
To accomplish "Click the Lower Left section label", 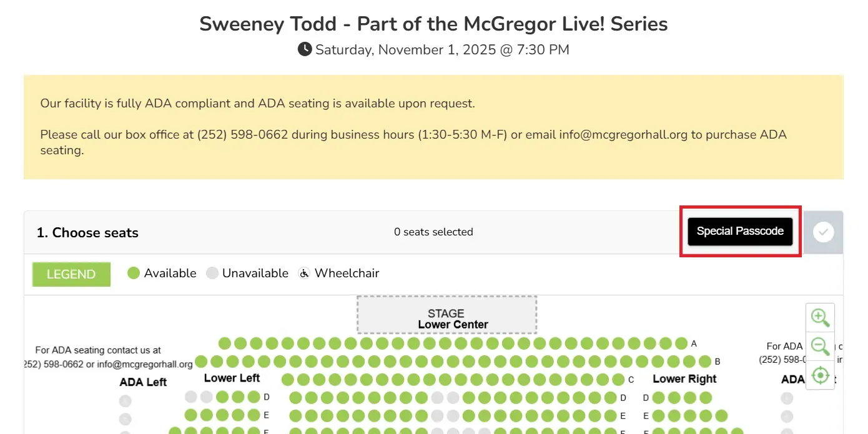I will (232, 378).
